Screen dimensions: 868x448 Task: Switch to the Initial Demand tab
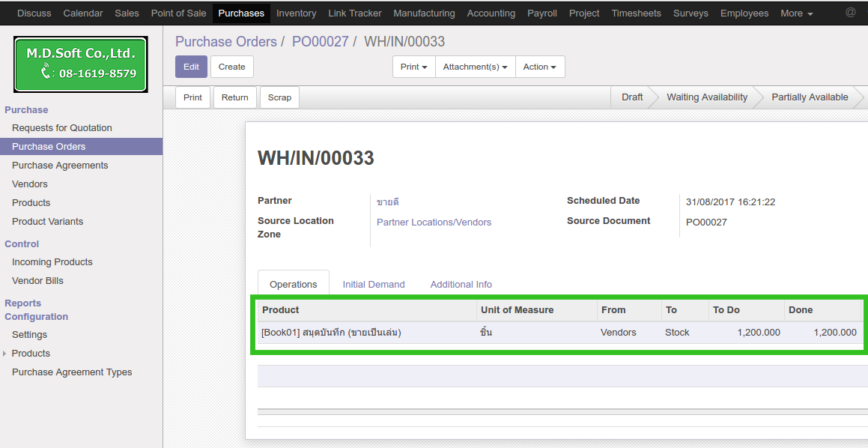[x=373, y=285]
